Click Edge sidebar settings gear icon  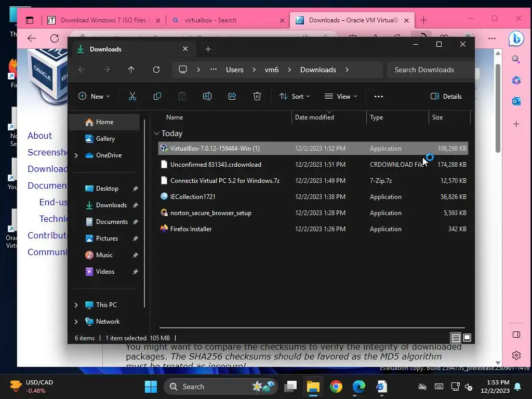tap(516, 355)
